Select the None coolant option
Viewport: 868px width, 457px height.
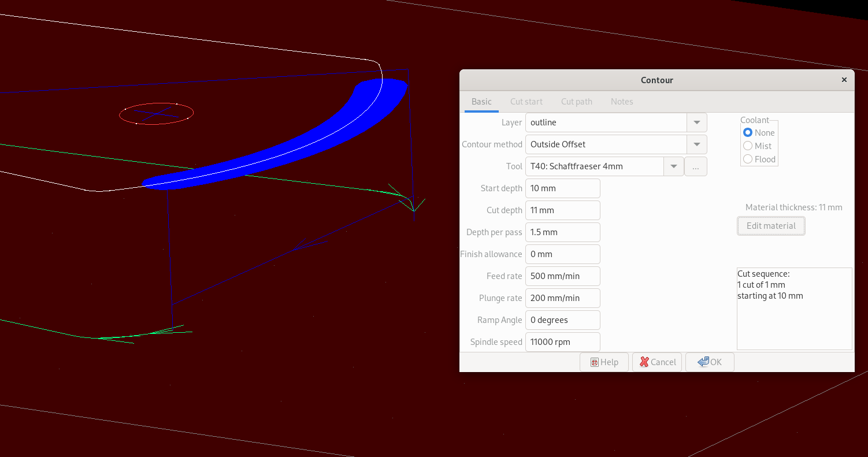[x=748, y=133]
